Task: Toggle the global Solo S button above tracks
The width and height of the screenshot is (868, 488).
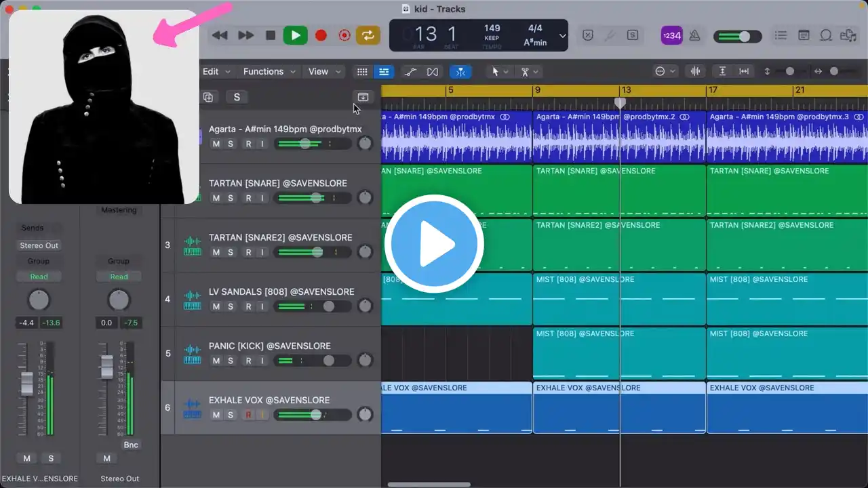Action: tap(237, 97)
